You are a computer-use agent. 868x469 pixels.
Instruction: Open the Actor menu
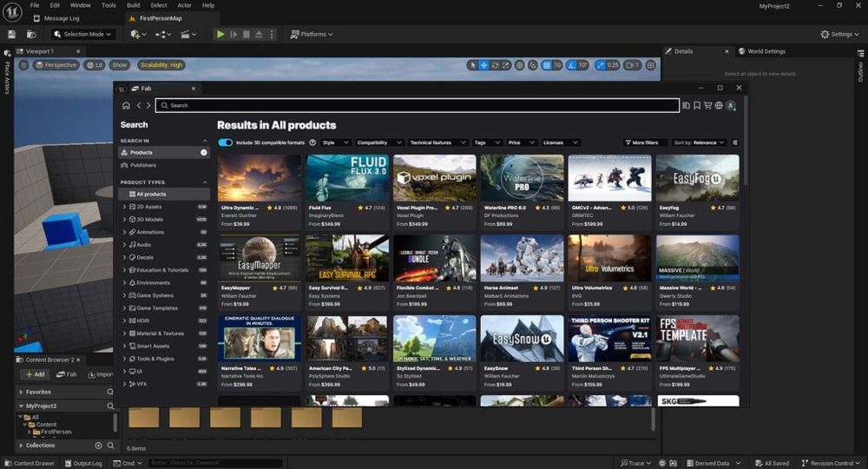tap(184, 5)
